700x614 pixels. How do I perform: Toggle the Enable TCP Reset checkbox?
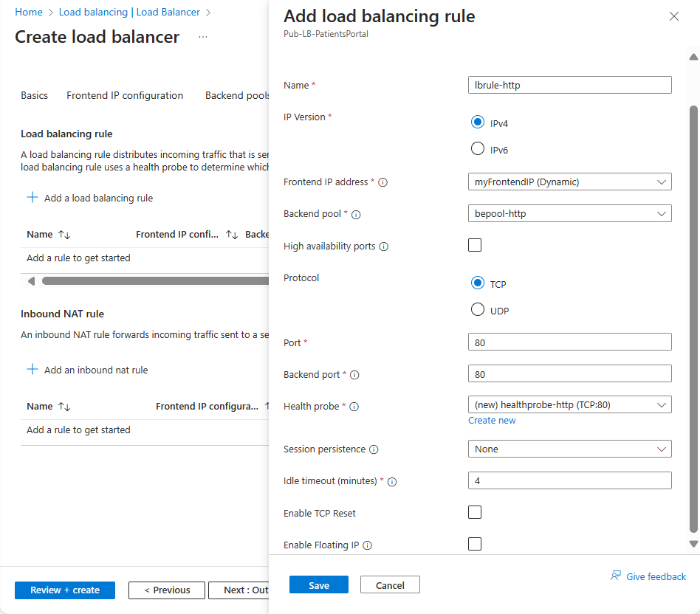(x=475, y=512)
